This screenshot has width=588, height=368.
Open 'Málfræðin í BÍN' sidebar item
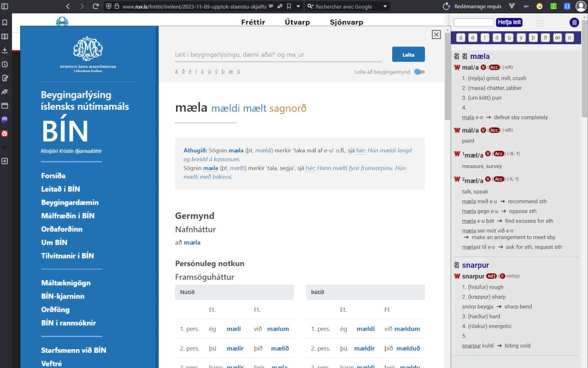coord(68,216)
